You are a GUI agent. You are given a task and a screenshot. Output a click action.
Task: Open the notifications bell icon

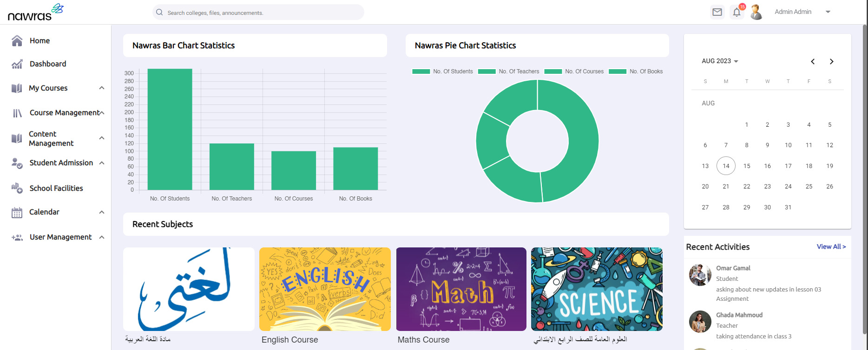tap(737, 13)
